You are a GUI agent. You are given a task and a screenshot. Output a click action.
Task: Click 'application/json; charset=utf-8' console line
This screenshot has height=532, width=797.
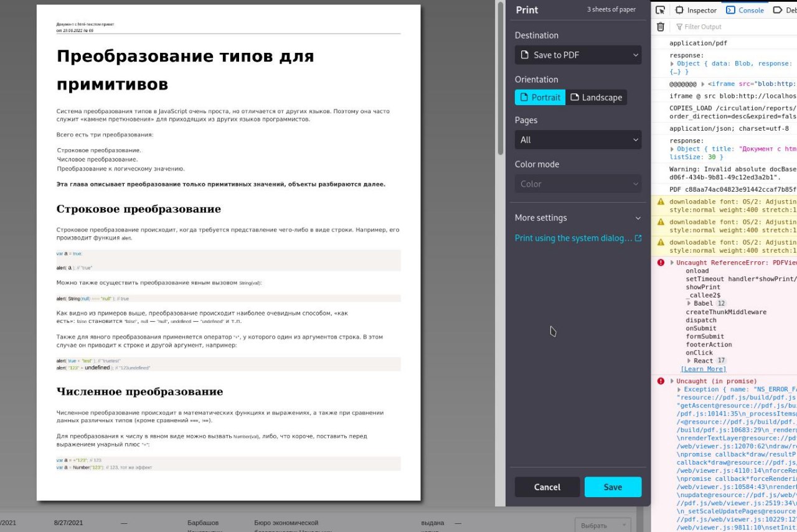pos(729,128)
